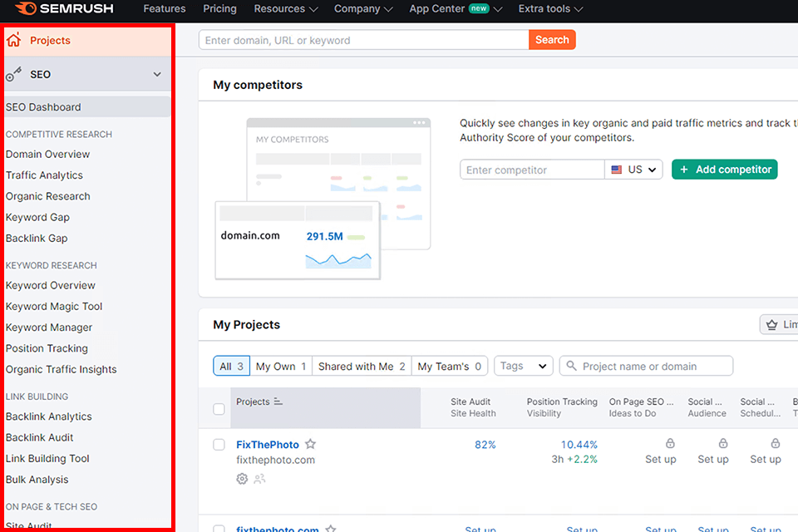Select the My Team's tab
Image resolution: width=798 pixels, height=532 pixels.
pyautogui.click(x=450, y=366)
